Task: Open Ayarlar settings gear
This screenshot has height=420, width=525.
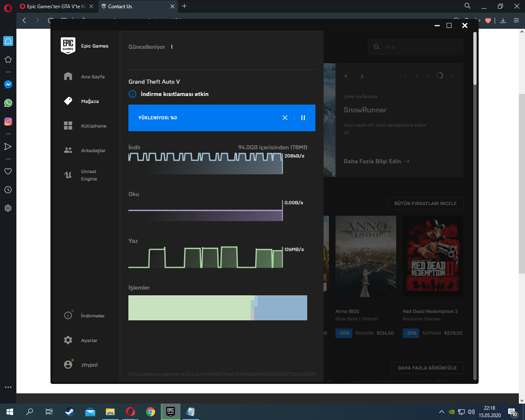Action: tap(68, 340)
